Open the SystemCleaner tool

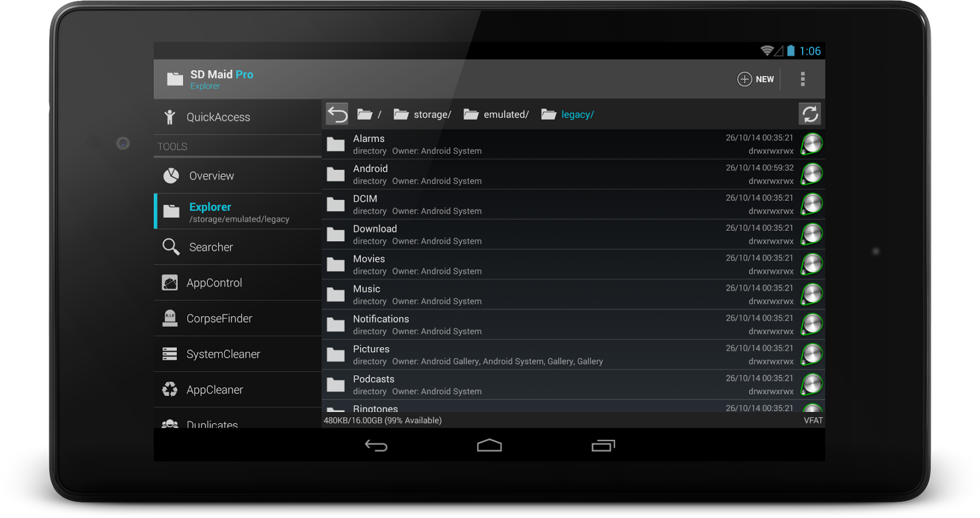(x=237, y=354)
